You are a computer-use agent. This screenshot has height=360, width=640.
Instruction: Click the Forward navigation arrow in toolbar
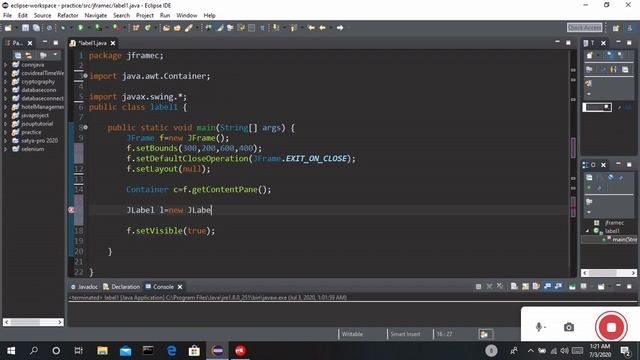click(340, 28)
